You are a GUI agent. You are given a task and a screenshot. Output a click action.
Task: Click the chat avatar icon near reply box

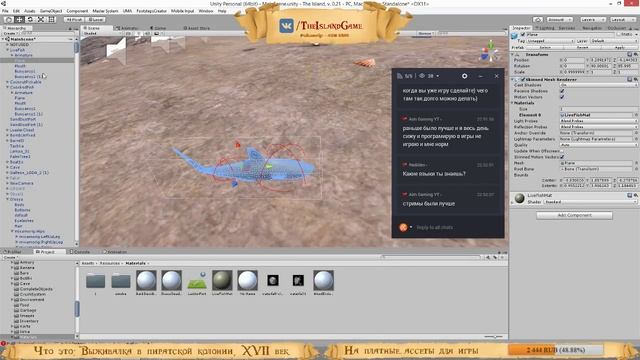[x=403, y=227]
